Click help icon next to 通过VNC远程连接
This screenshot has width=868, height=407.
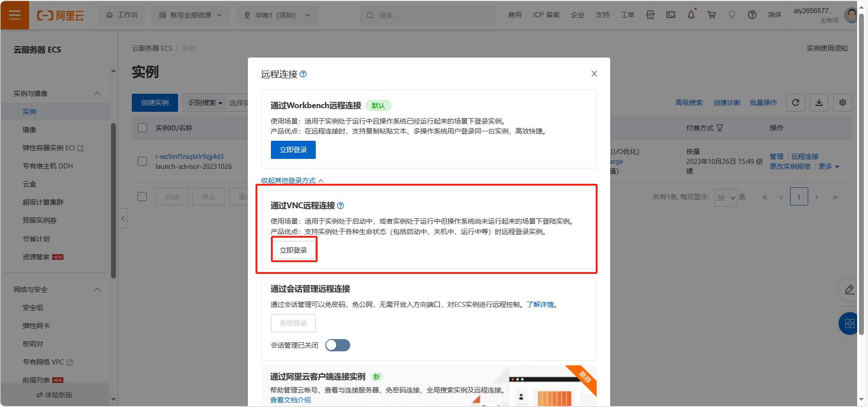[341, 206]
